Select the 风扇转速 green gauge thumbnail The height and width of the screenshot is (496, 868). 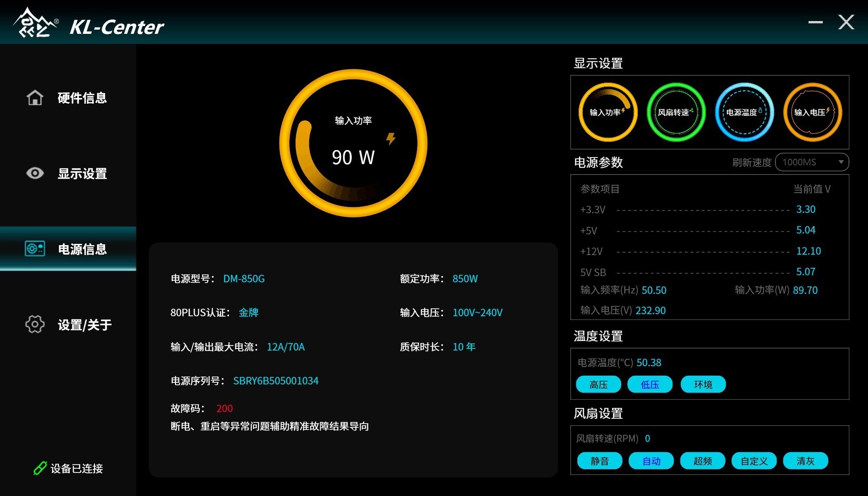click(676, 112)
